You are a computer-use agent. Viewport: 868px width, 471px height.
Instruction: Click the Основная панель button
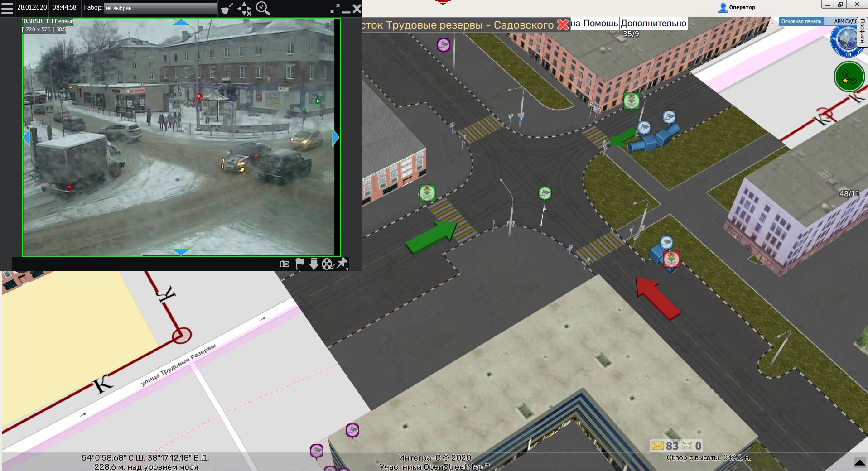[801, 21]
